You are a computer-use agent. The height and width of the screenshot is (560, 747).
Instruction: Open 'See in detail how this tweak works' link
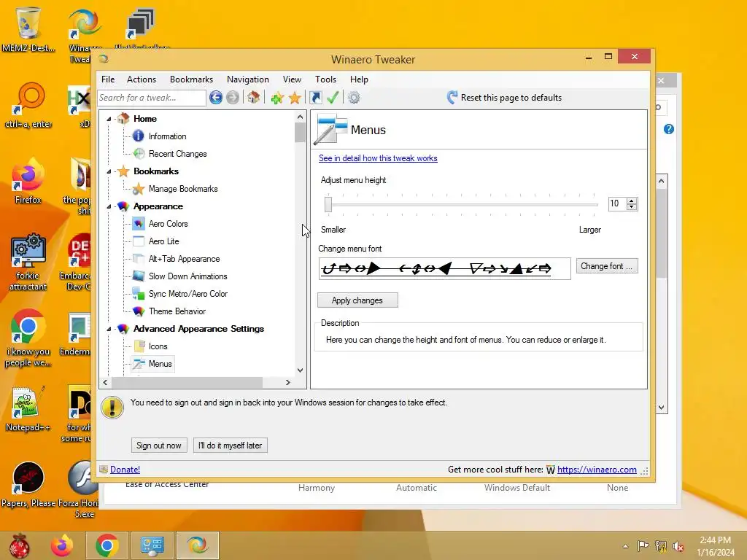point(378,158)
